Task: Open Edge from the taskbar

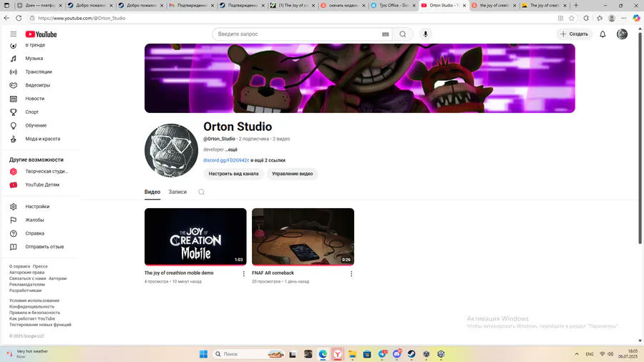Action: (x=323, y=354)
